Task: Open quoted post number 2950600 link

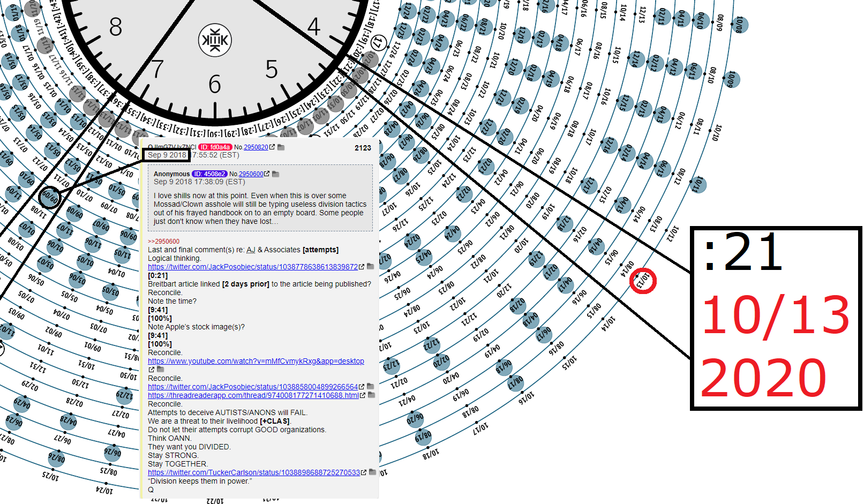Action: (251, 174)
